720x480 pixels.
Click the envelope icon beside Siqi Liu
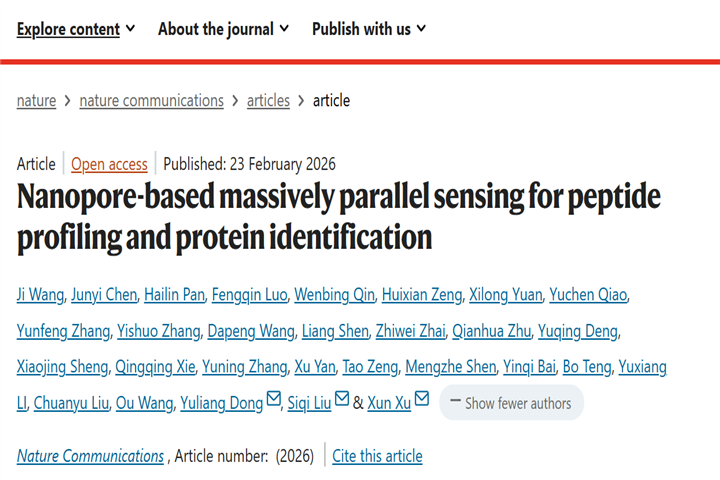[342, 401]
